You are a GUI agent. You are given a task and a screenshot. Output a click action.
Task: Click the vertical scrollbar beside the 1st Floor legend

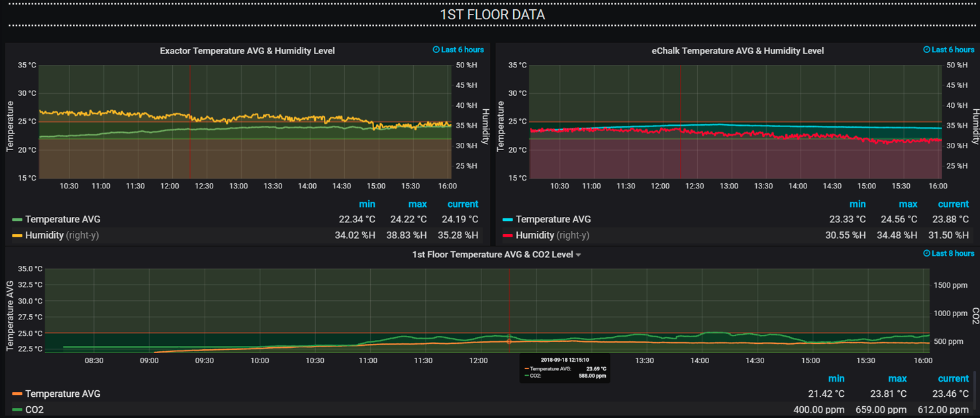[975, 390]
